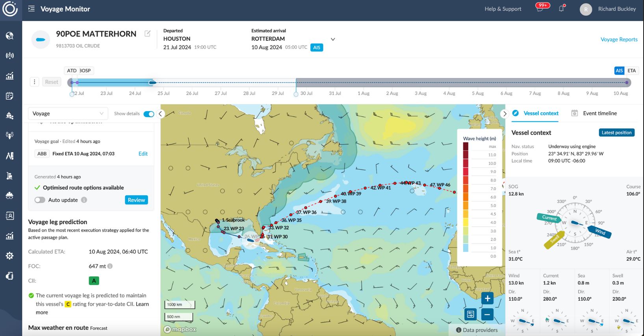Open the bottom-most sidebar icon
This screenshot has height=336, width=644.
tap(10, 276)
